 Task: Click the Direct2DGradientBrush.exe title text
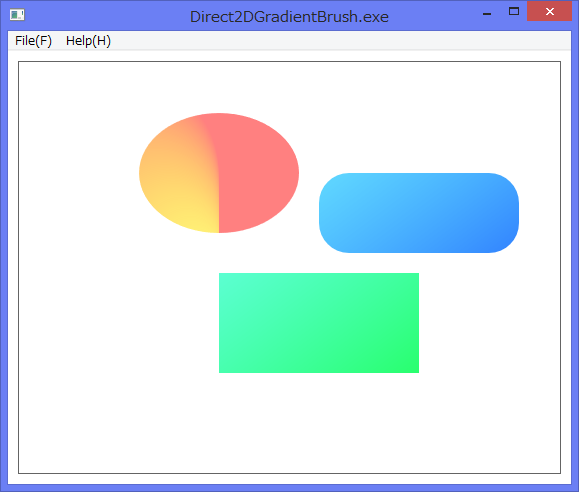(x=289, y=17)
